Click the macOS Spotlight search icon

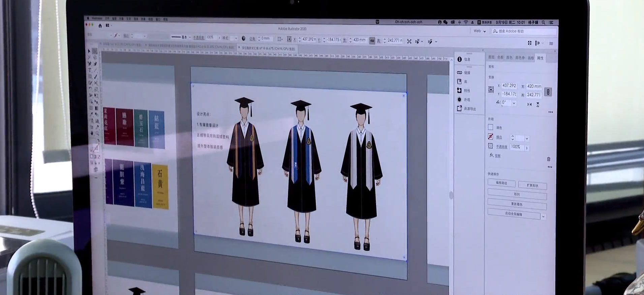click(543, 23)
